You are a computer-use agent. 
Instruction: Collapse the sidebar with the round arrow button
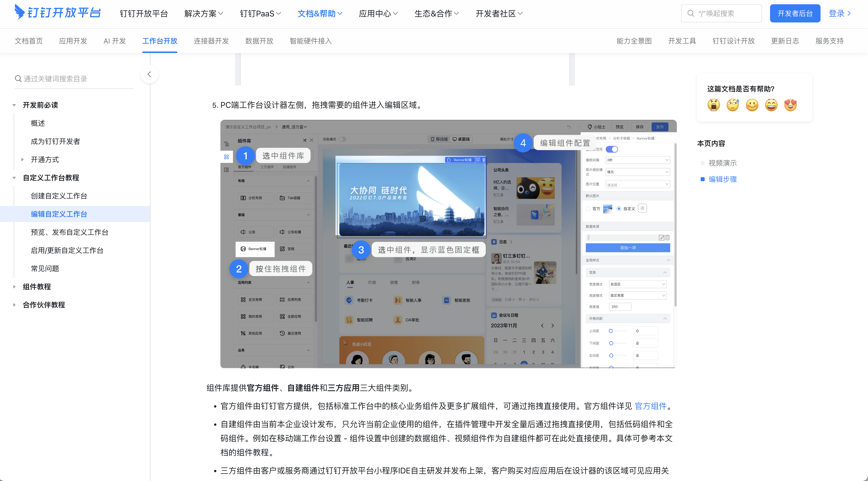[x=149, y=74]
